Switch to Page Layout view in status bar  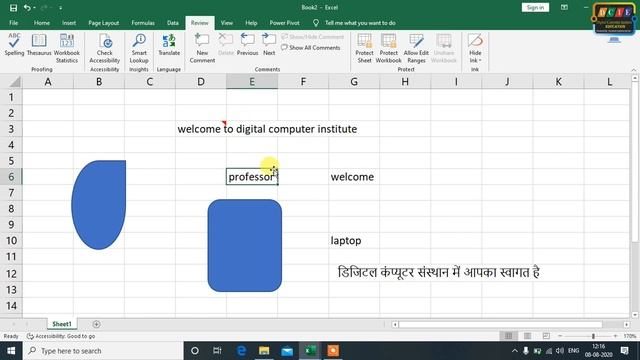pyautogui.click(x=527, y=336)
